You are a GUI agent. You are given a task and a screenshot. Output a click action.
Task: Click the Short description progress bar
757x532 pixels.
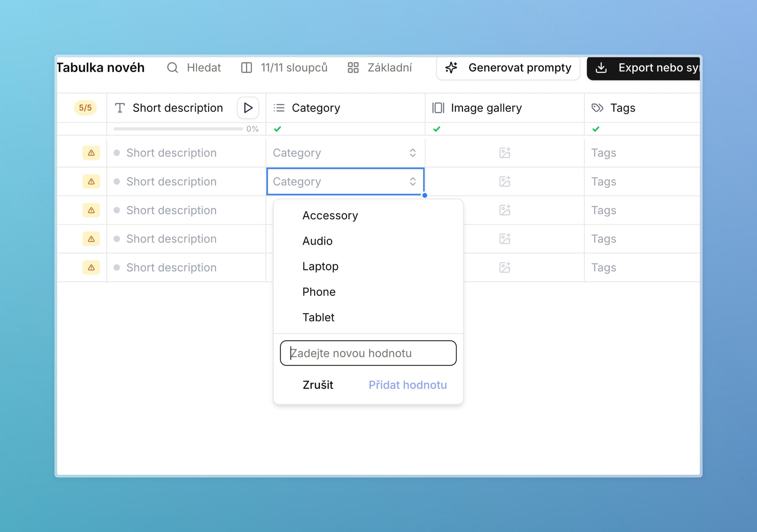178,129
